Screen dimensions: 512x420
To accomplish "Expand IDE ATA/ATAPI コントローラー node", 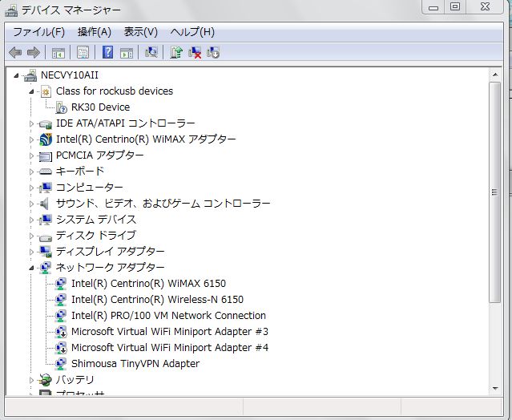I will (31, 123).
